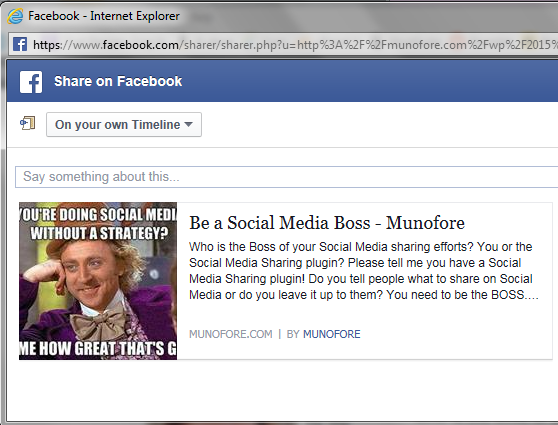Click the facebook.com domain in URL
Screen dimensions: 558x425
(x=141, y=45)
